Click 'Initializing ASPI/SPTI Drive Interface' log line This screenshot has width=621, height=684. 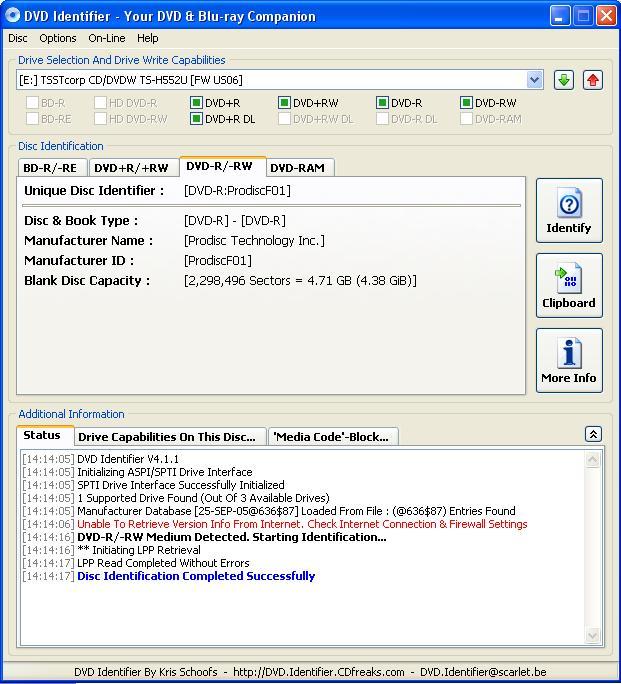click(164, 472)
